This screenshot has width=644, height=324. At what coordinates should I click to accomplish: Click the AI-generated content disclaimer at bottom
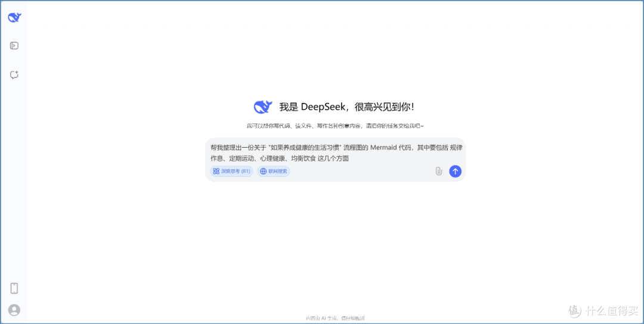pyautogui.click(x=335, y=318)
